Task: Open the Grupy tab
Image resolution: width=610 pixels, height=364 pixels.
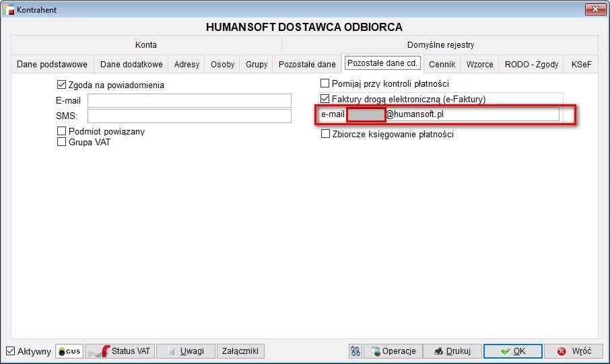Action: 257,64
